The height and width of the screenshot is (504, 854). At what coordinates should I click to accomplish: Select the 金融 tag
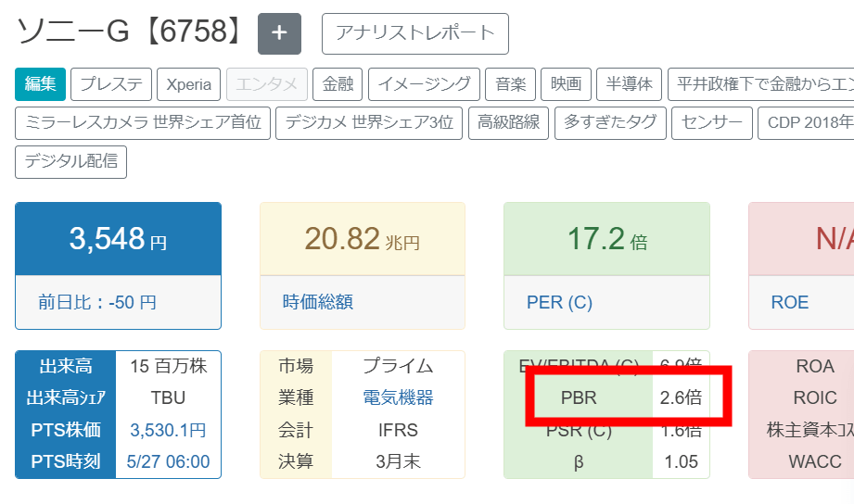pyautogui.click(x=338, y=84)
